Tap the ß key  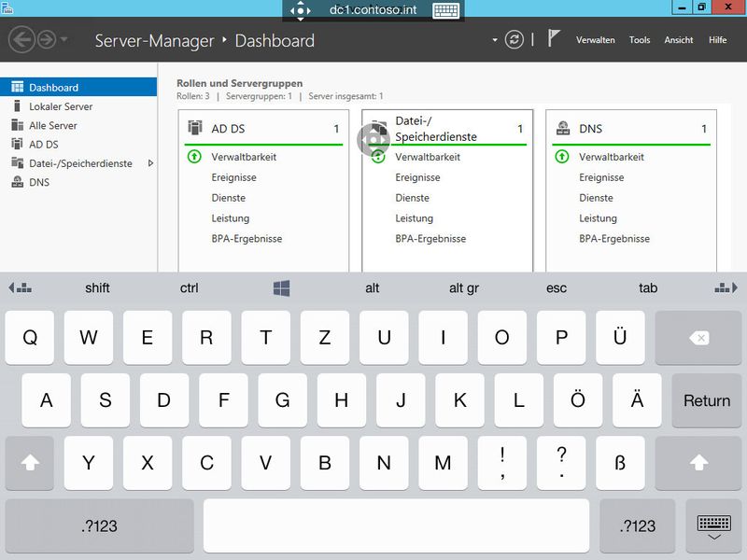(620, 462)
